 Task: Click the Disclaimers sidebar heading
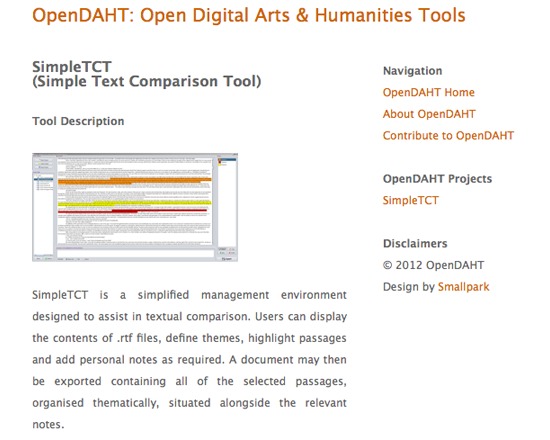tap(415, 244)
